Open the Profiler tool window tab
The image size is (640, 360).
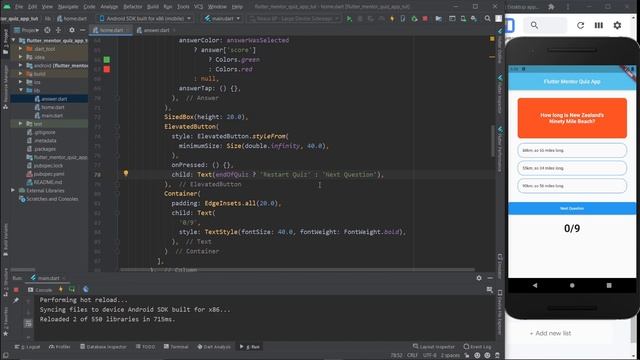(60, 347)
